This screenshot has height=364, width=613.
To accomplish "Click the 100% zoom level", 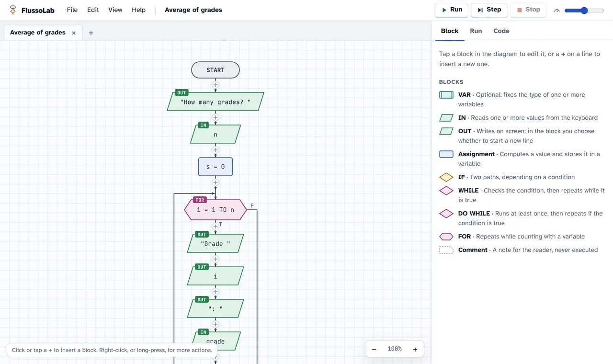I will tap(395, 349).
